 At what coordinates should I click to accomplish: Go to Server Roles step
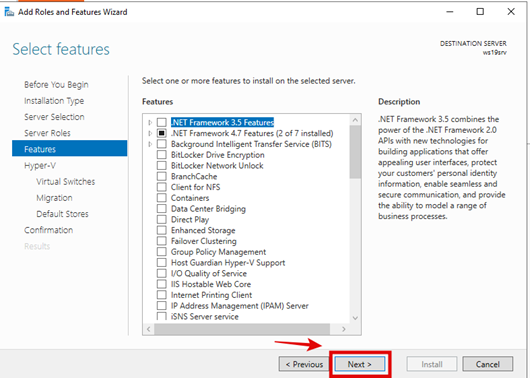47,133
